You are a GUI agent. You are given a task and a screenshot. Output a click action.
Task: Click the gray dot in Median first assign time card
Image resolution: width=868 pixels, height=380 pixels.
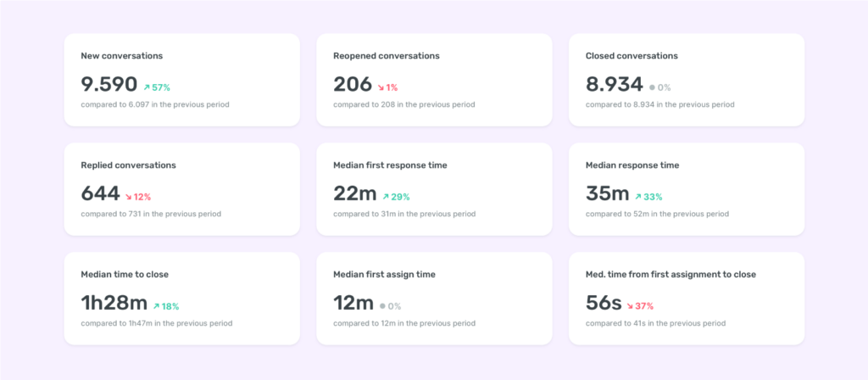point(382,305)
